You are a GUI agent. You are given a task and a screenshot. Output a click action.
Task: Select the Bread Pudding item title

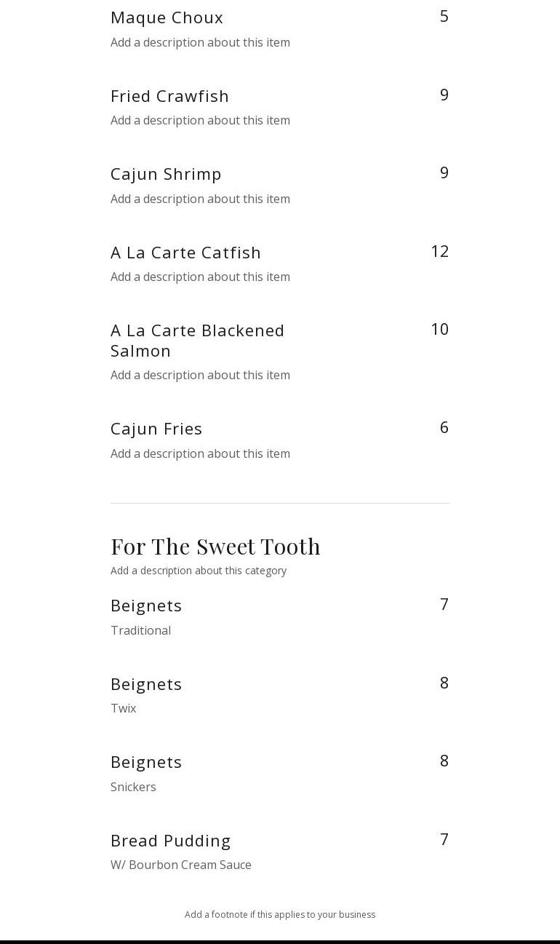(170, 841)
